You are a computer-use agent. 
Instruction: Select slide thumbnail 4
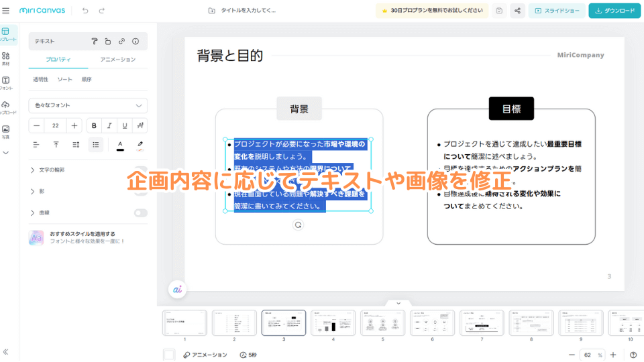coord(333,323)
